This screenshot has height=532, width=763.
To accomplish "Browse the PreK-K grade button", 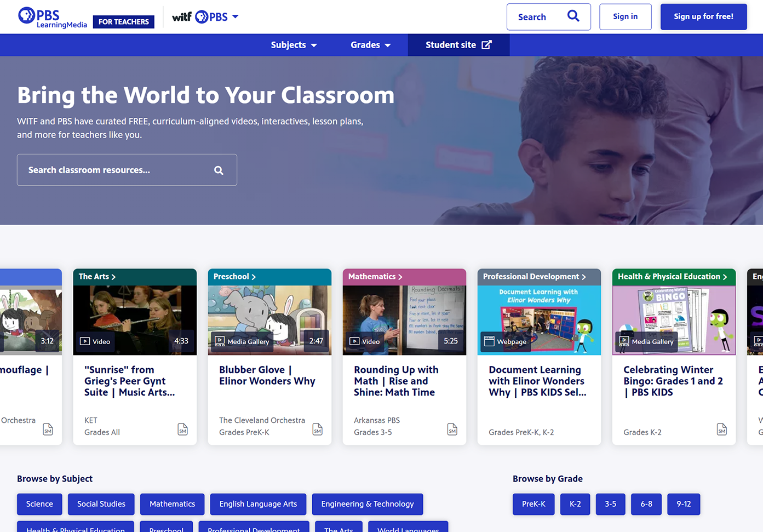I will 533,504.
